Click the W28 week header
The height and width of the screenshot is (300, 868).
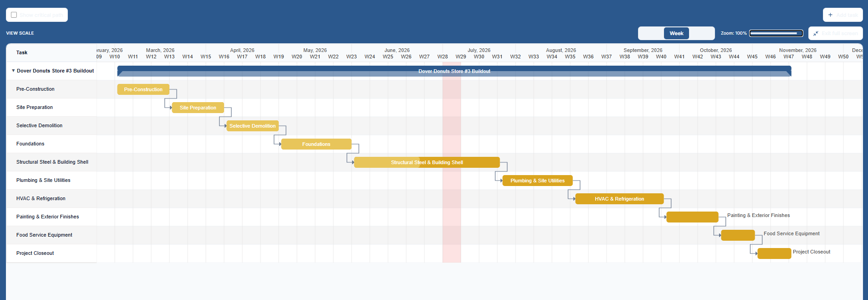(x=443, y=57)
